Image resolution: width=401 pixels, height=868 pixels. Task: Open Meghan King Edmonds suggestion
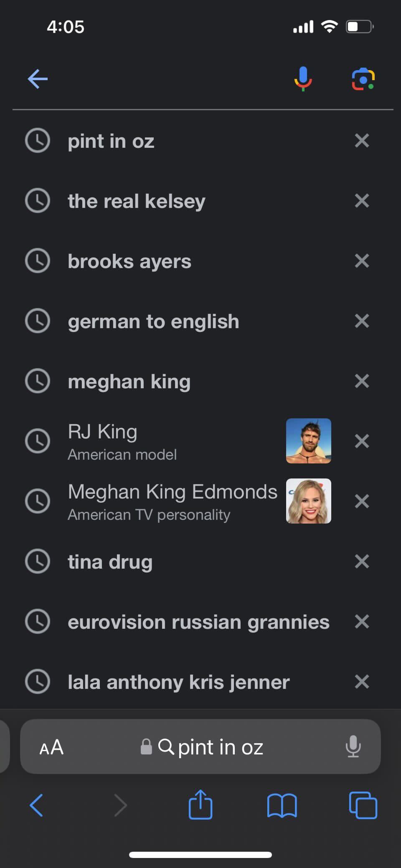184,501
